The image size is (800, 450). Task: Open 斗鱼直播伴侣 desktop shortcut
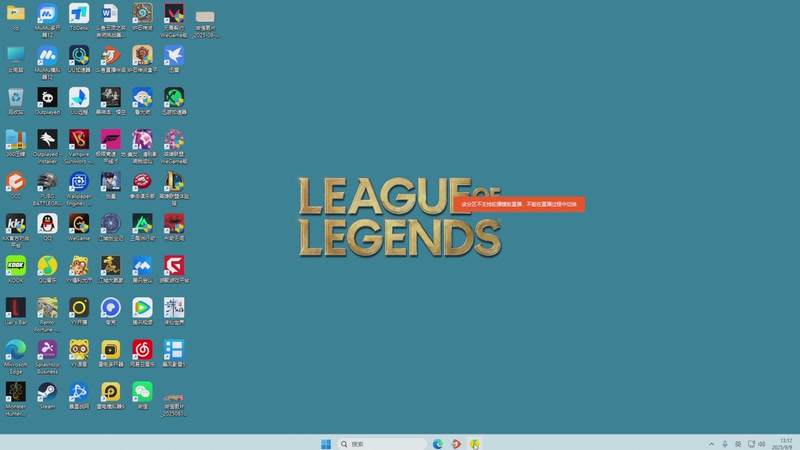click(111, 59)
